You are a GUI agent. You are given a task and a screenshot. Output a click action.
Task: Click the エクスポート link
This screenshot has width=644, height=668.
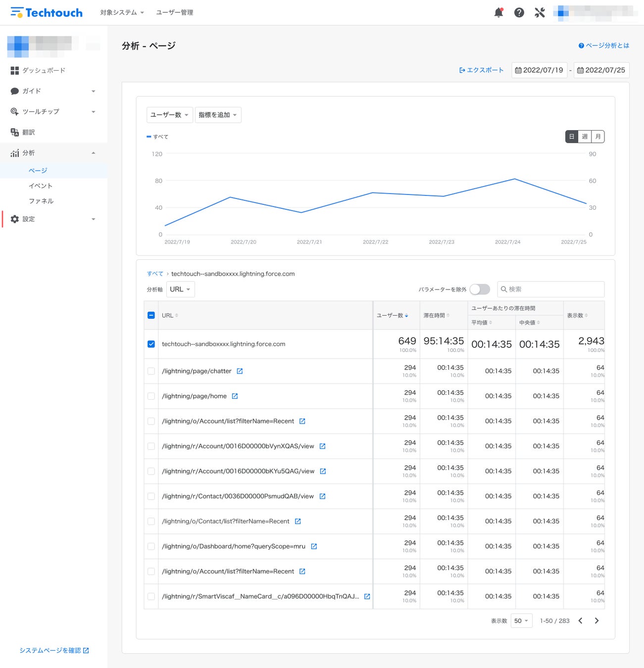coord(481,70)
